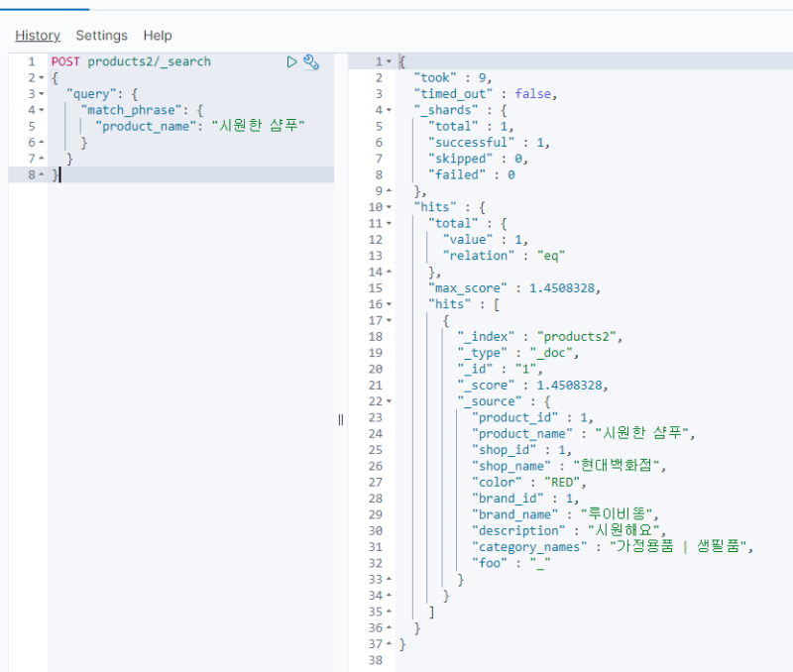Collapse the outer "hits" object at line 10
The width and height of the screenshot is (793, 672).
pyautogui.click(x=391, y=207)
